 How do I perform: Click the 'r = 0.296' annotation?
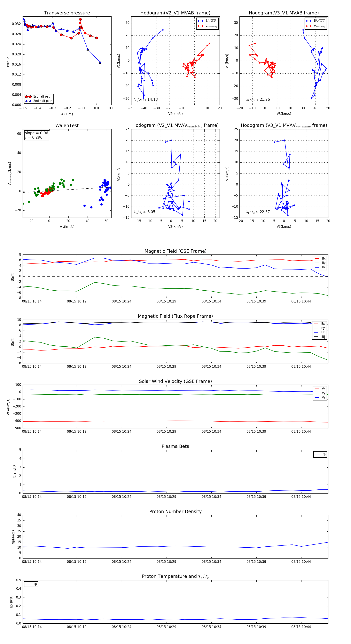pos(34,137)
